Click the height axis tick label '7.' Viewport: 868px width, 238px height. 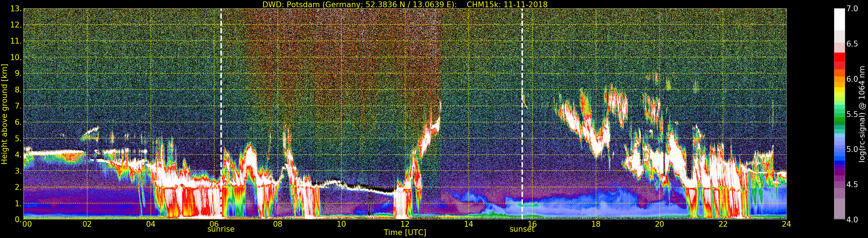click(19, 106)
